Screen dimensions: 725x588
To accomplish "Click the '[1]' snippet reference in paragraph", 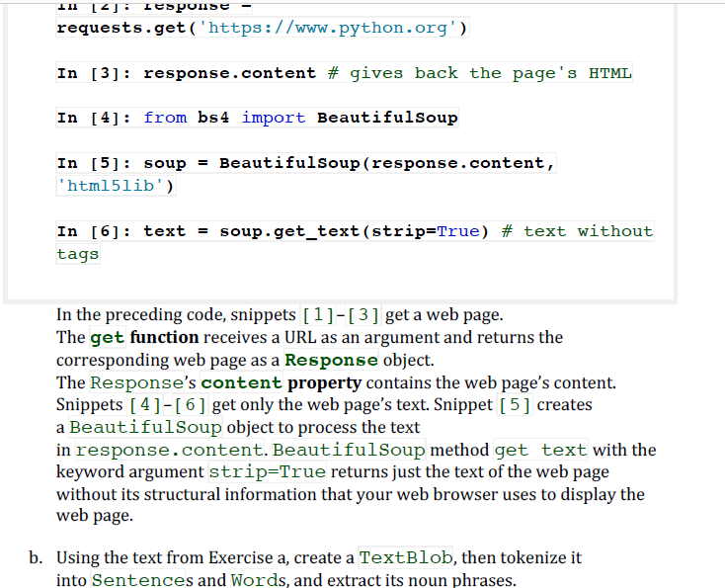I will 318,315.
